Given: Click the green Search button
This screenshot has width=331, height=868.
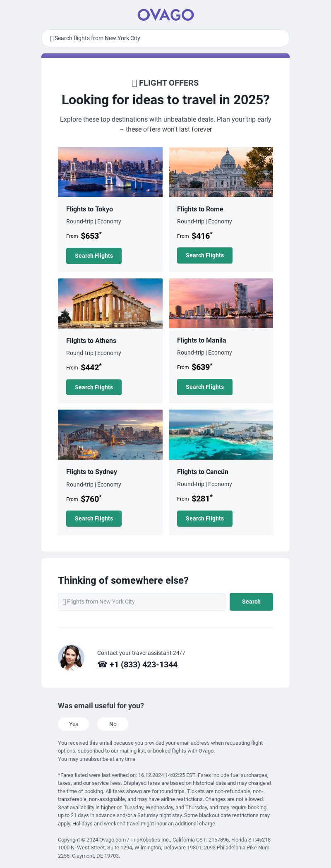Looking at the screenshot, I should (x=251, y=602).
